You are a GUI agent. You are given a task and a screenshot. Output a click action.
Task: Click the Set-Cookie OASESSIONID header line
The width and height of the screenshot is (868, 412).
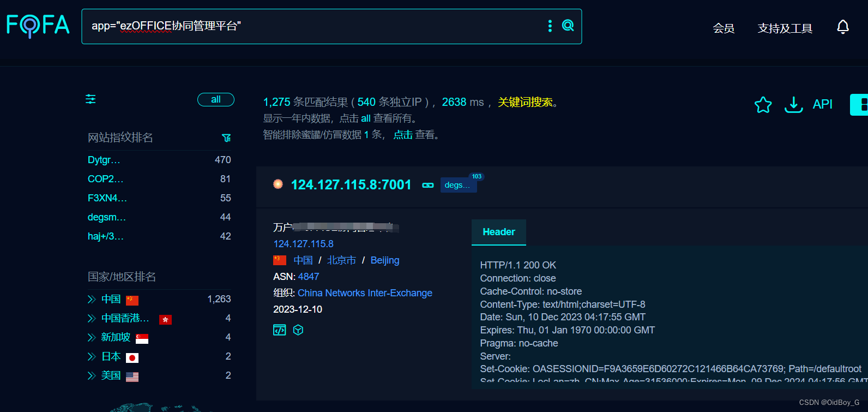671,369
